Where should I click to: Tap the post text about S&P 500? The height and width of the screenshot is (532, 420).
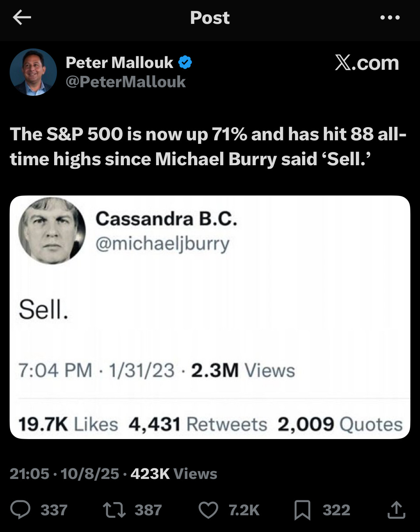coord(208,146)
